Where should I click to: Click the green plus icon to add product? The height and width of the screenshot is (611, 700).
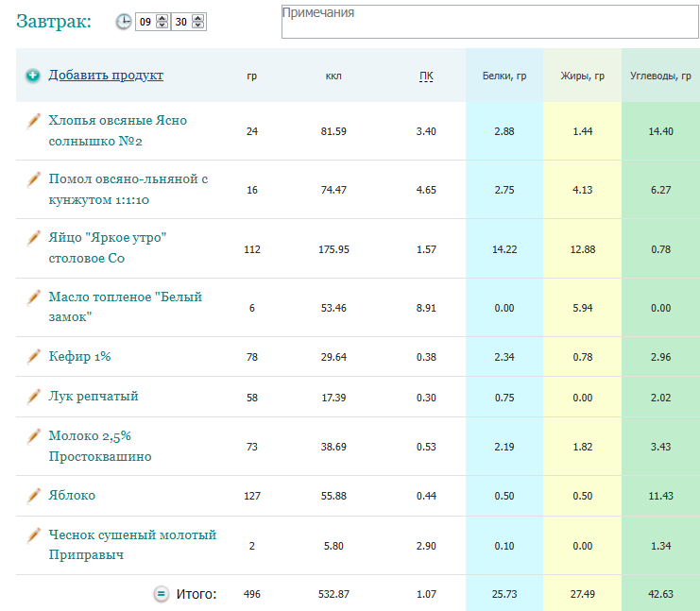[32, 76]
